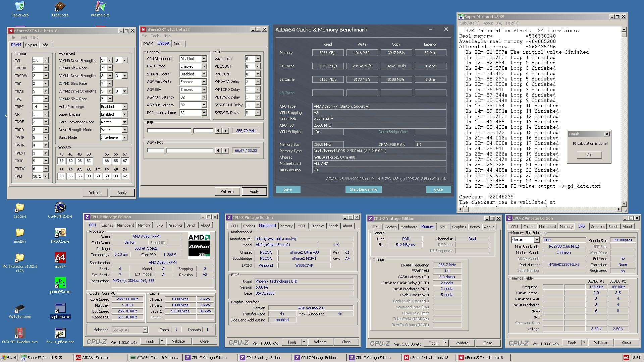Click Apply in DRAM nForce2XT window

[x=122, y=193]
